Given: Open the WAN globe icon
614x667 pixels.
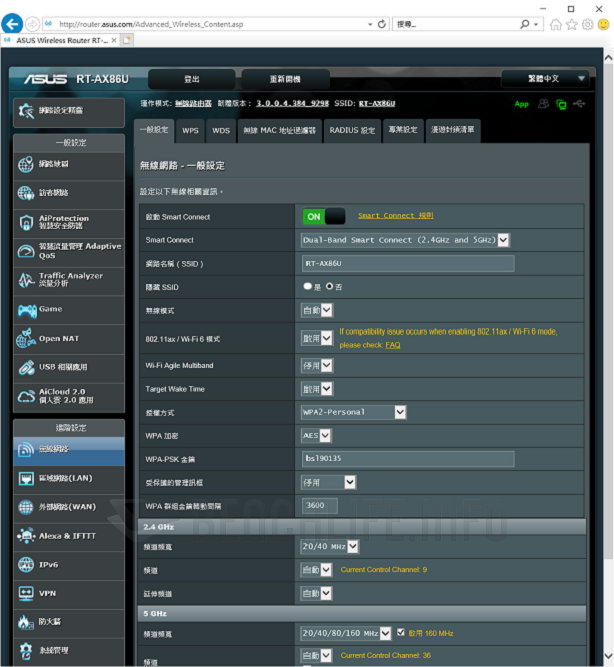Looking at the screenshot, I should point(26,507).
